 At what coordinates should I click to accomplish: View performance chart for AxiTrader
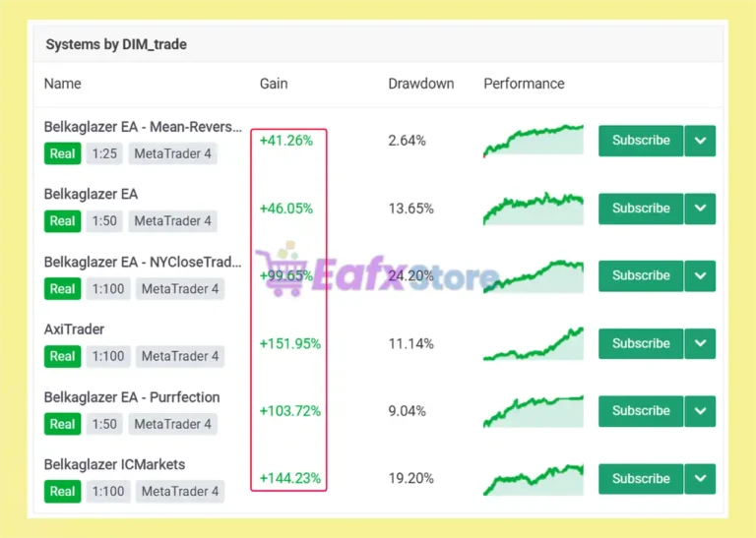tap(534, 343)
